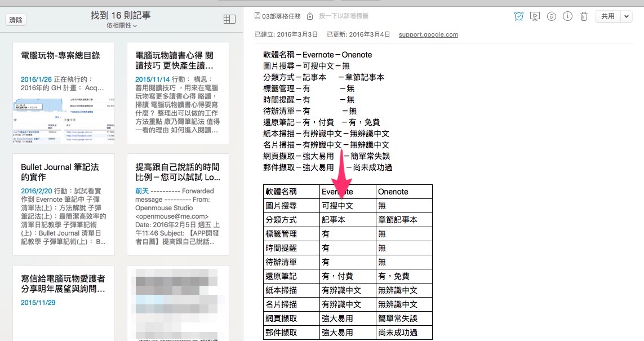Click the 找到 16 則記事 heading
The height and width of the screenshot is (341, 644).
point(121,15)
